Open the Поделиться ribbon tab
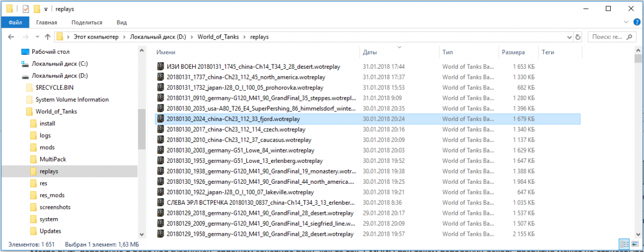The width and height of the screenshot is (644, 252). coord(86,23)
